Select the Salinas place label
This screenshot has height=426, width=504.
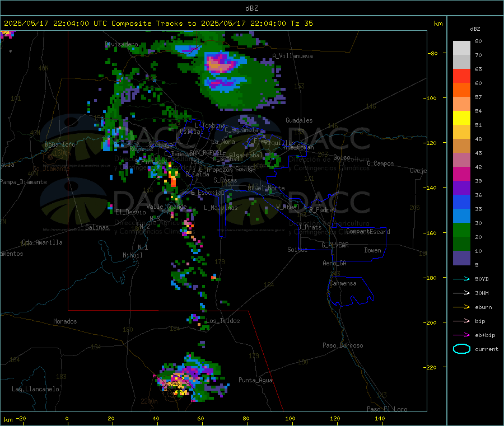(97, 227)
